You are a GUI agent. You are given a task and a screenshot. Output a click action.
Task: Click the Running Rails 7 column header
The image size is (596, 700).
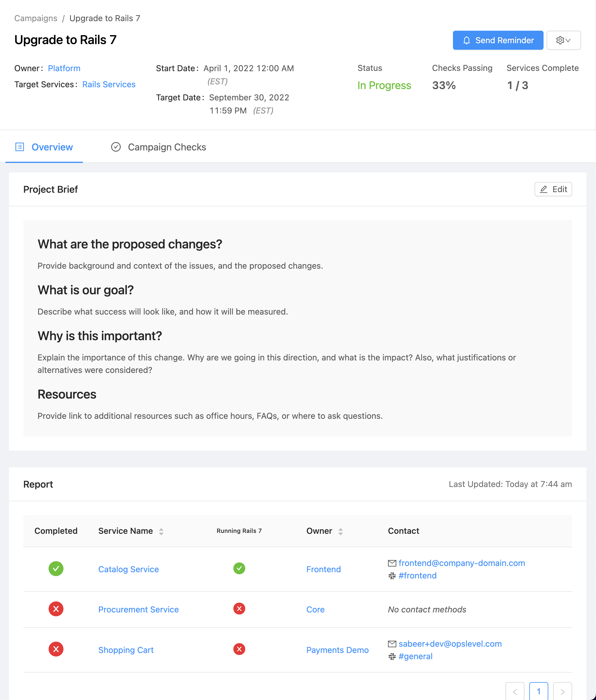[239, 531]
